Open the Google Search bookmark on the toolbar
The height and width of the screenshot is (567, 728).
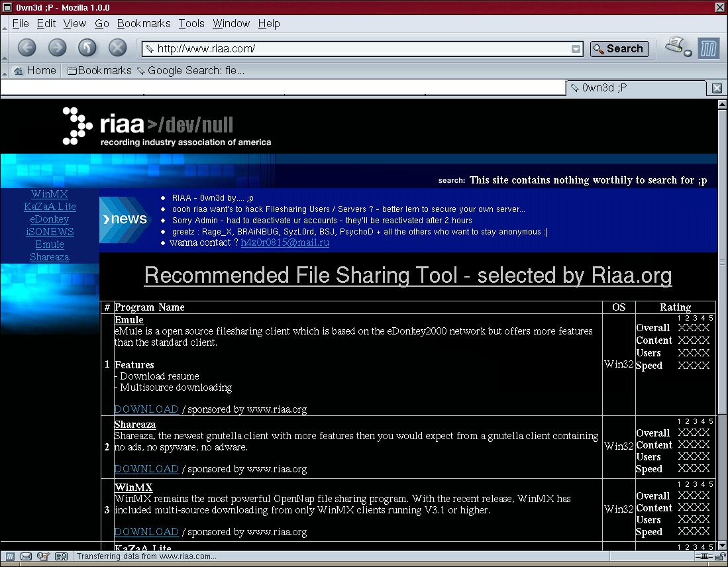click(x=191, y=71)
